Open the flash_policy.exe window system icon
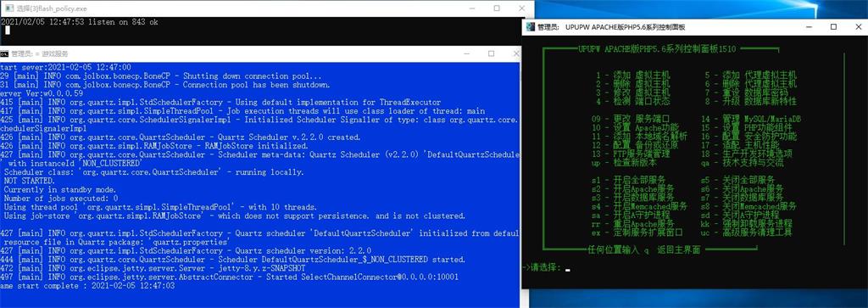The height and width of the screenshot is (308, 868). click(x=8, y=8)
